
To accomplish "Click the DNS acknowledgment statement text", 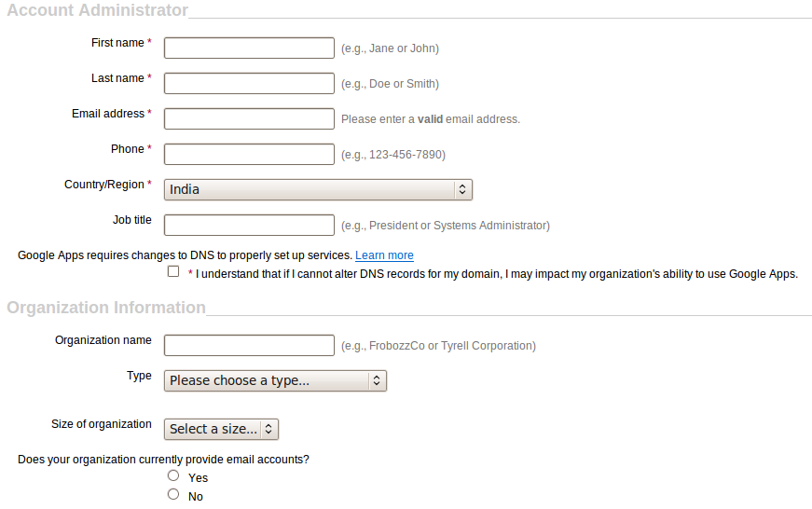I will pyautogui.click(x=497, y=274).
